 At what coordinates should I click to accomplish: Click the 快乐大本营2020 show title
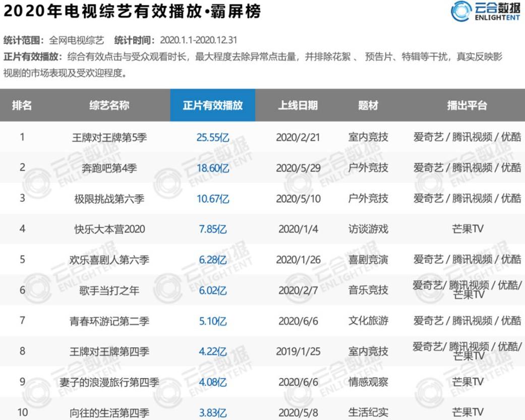pos(108,229)
